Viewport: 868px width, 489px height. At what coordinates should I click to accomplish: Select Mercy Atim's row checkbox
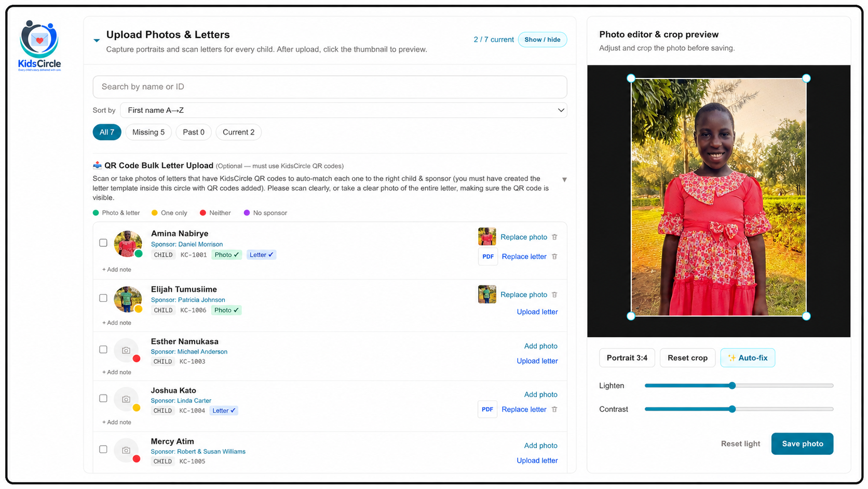click(103, 450)
